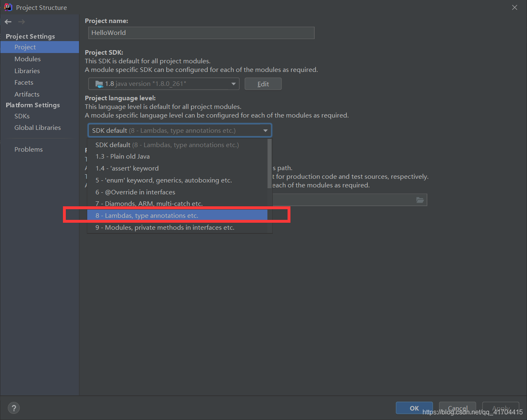Click the Project name field 'HelloWorld'

(x=202, y=33)
